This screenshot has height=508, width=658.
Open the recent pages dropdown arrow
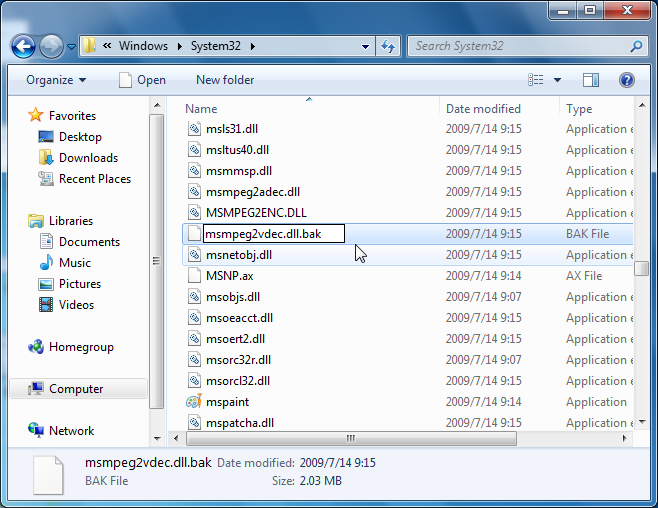coord(72,47)
